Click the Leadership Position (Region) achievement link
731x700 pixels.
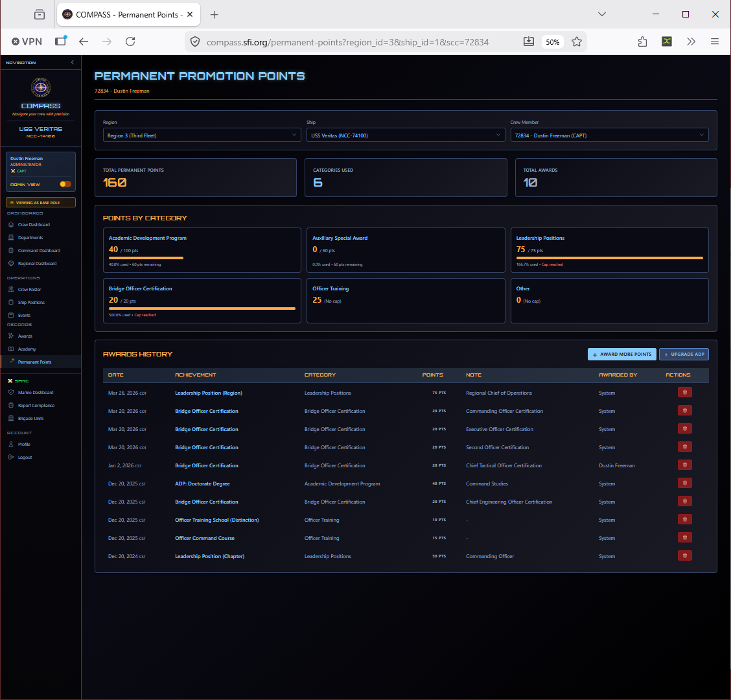pos(209,393)
